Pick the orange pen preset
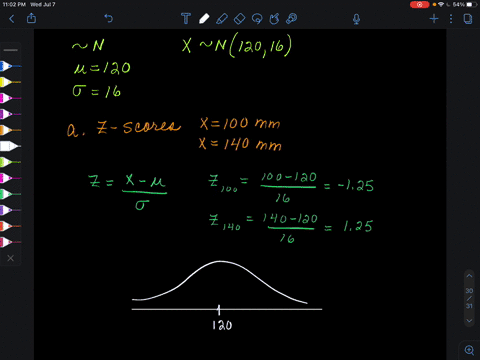The height and width of the screenshot is (360, 480). [10, 130]
